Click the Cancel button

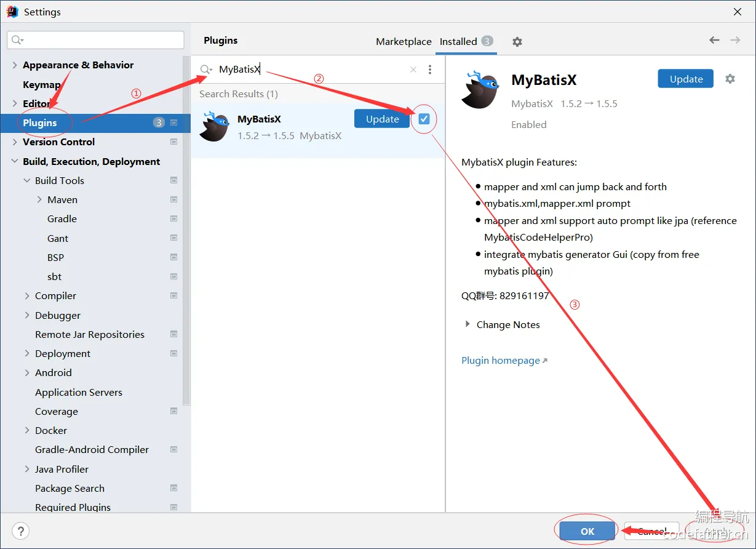[x=652, y=531]
